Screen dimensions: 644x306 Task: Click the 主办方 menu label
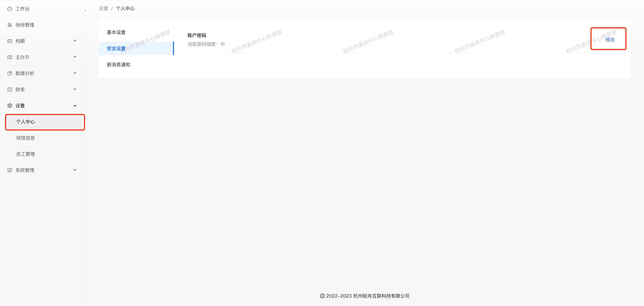[x=23, y=57]
